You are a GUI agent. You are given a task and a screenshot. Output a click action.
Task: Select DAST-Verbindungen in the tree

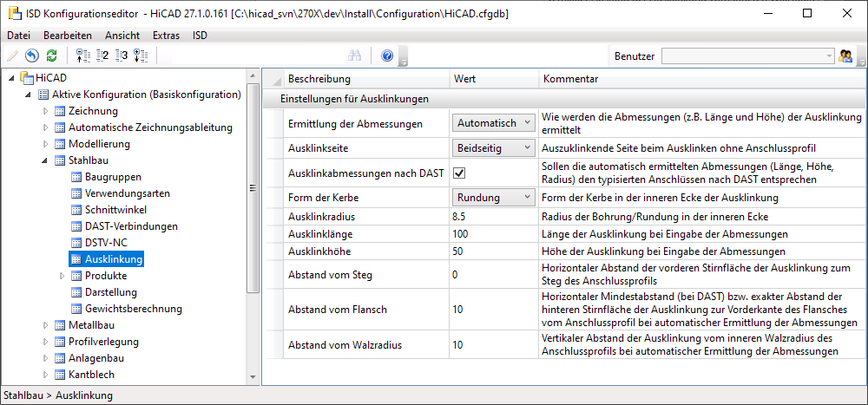pyautogui.click(x=131, y=226)
